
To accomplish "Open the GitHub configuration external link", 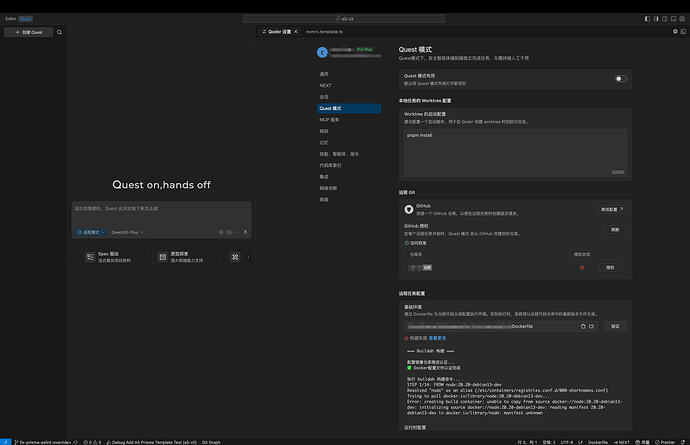I will pyautogui.click(x=612, y=210).
